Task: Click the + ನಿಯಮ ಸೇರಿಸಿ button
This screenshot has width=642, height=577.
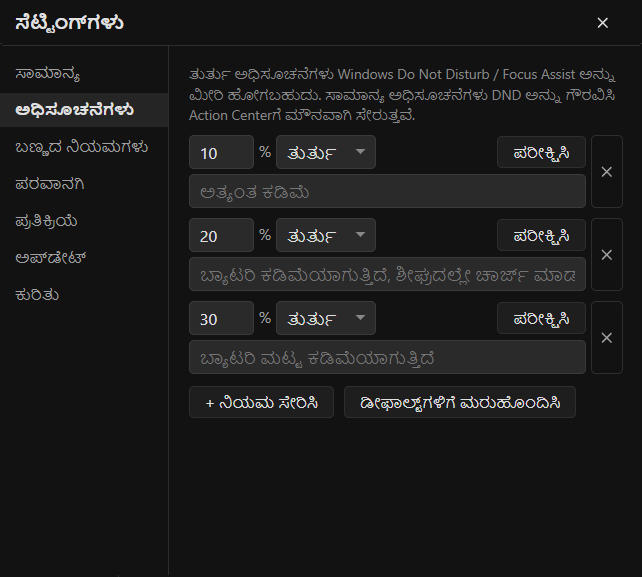Action: pyautogui.click(x=261, y=402)
